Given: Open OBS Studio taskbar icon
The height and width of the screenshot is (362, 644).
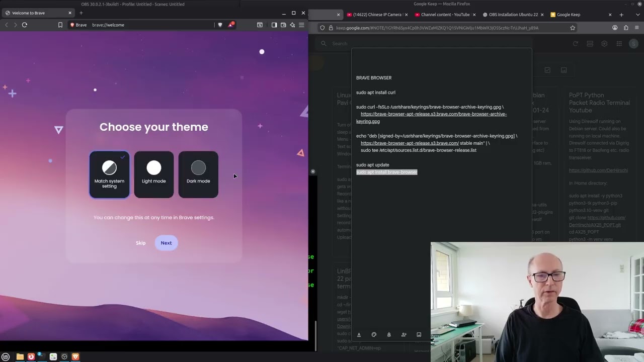Looking at the screenshot, I should tap(64, 356).
